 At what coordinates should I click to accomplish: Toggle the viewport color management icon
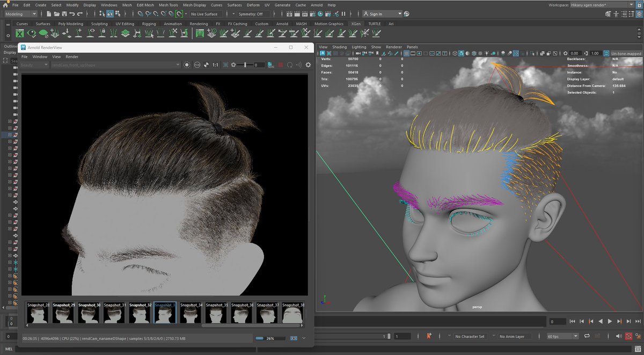pos(606,54)
